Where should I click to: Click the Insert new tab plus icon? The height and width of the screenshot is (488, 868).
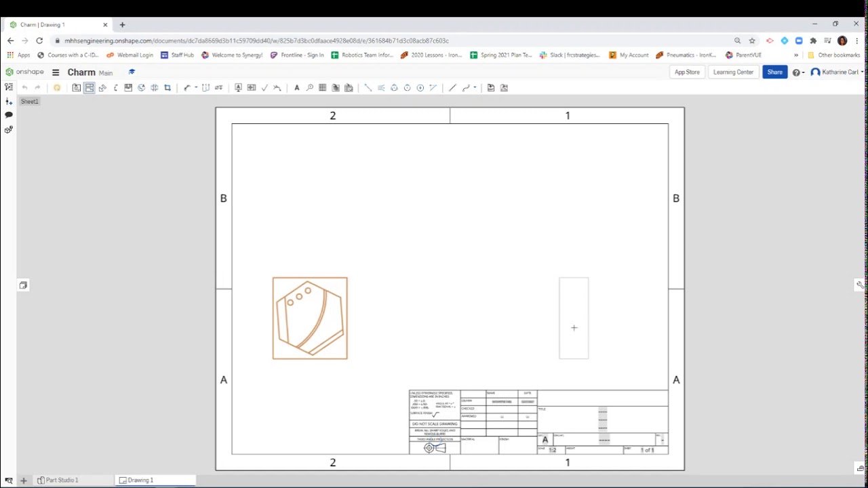(23, 481)
